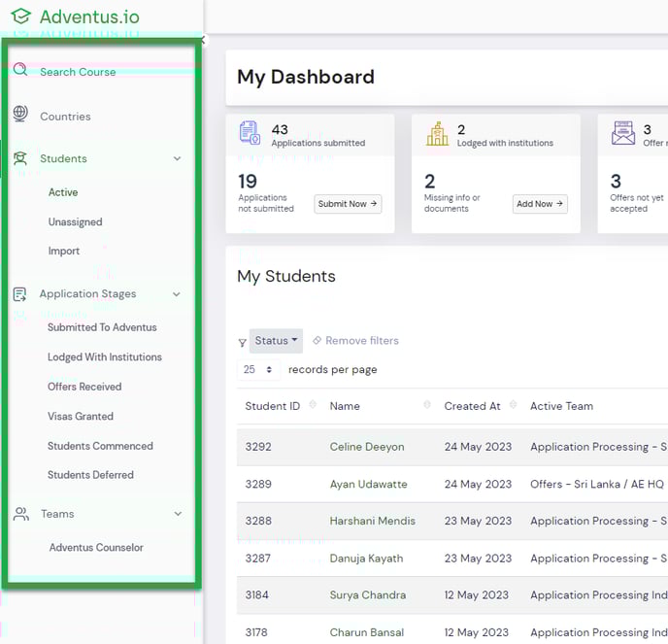
Task: Open Visas Granted stage
Action: (x=81, y=416)
